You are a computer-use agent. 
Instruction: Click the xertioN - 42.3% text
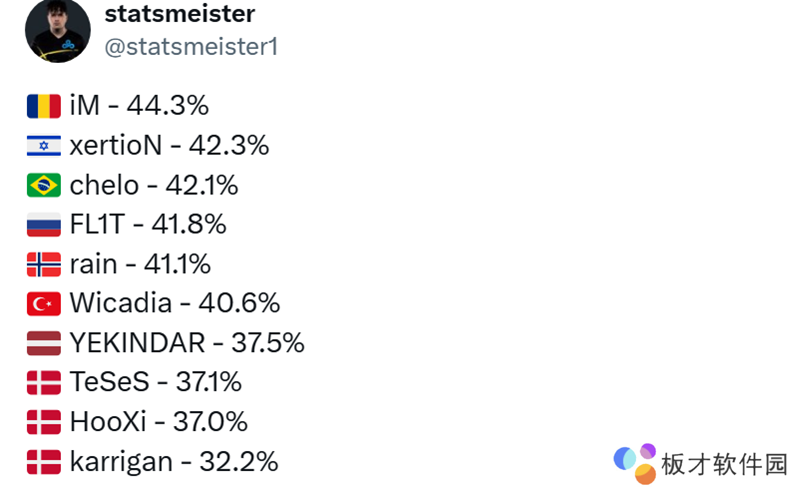point(169,146)
